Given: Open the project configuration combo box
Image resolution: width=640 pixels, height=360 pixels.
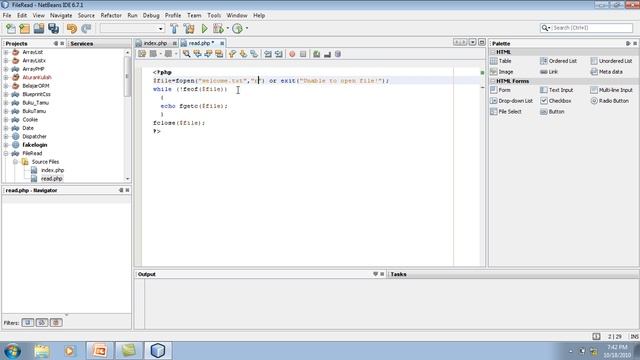Looking at the screenshot, I should pos(132,29).
